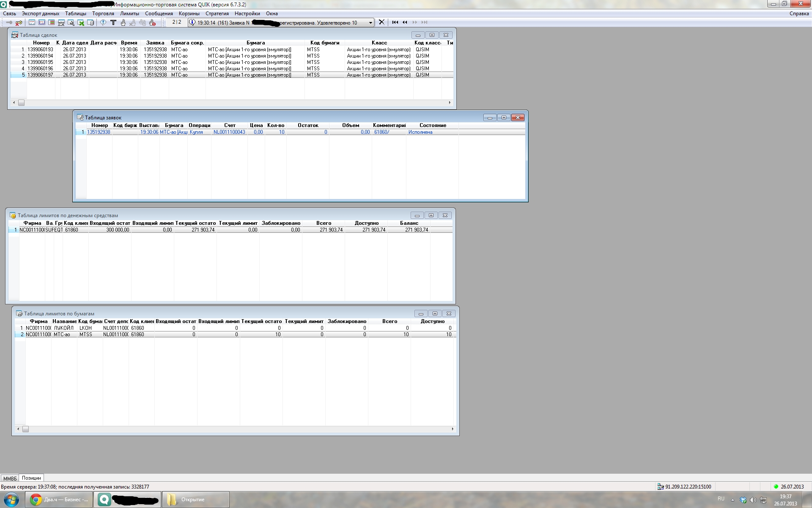Click the disconnect key icon with red cross
This screenshot has width=812, height=508.
[x=19, y=22]
